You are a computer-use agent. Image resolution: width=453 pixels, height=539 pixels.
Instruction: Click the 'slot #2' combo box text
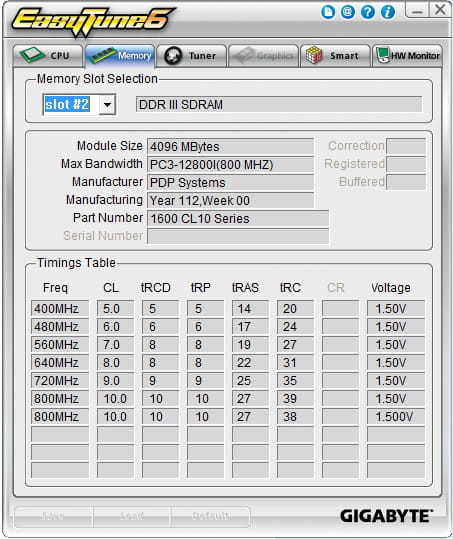(67, 104)
